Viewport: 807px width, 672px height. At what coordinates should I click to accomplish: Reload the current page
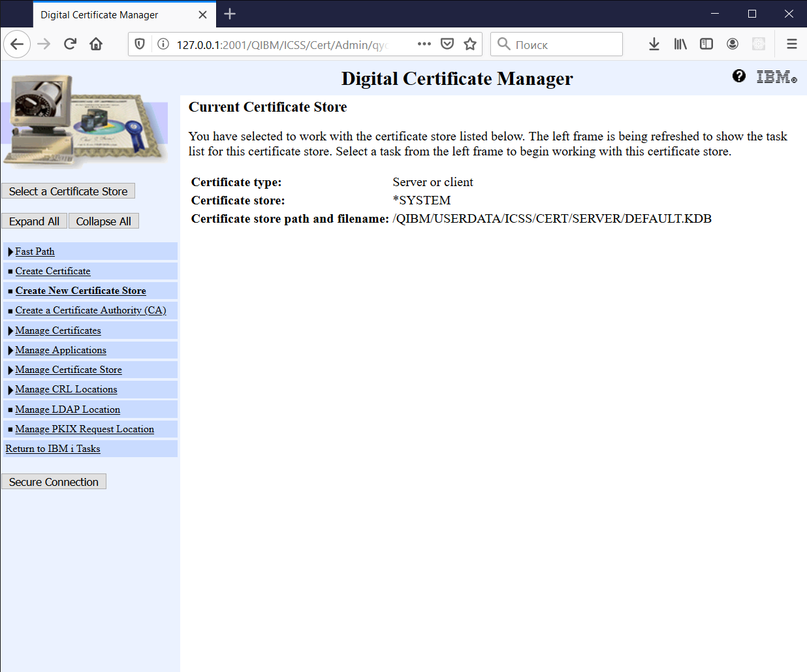pos(70,44)
